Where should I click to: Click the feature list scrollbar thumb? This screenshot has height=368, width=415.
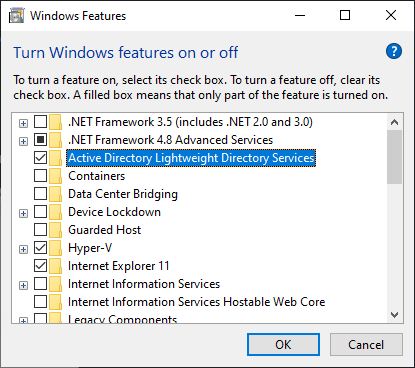point(395,157)
